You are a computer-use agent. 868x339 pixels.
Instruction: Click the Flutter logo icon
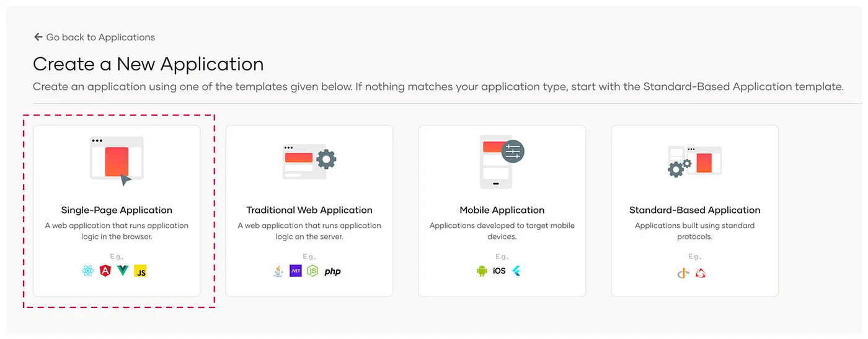click(516, 271)
